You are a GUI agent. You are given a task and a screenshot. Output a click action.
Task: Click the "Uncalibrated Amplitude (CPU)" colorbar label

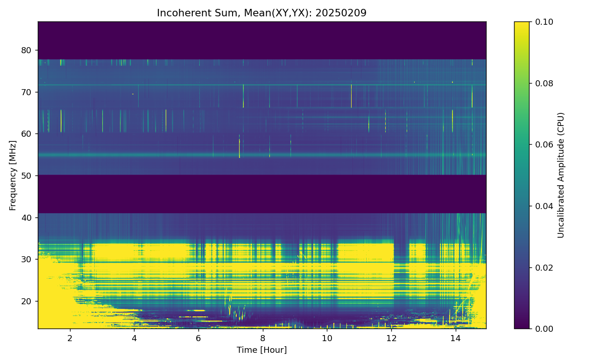tap(561, 175)
